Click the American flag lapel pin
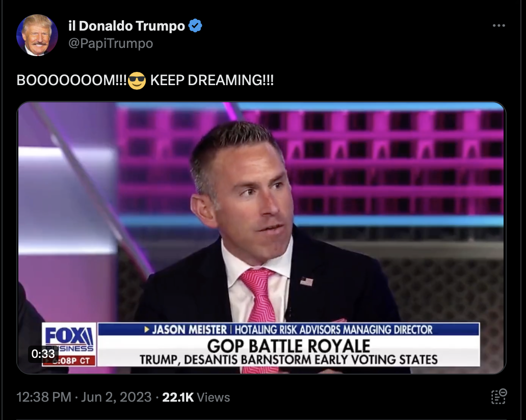 307,281
